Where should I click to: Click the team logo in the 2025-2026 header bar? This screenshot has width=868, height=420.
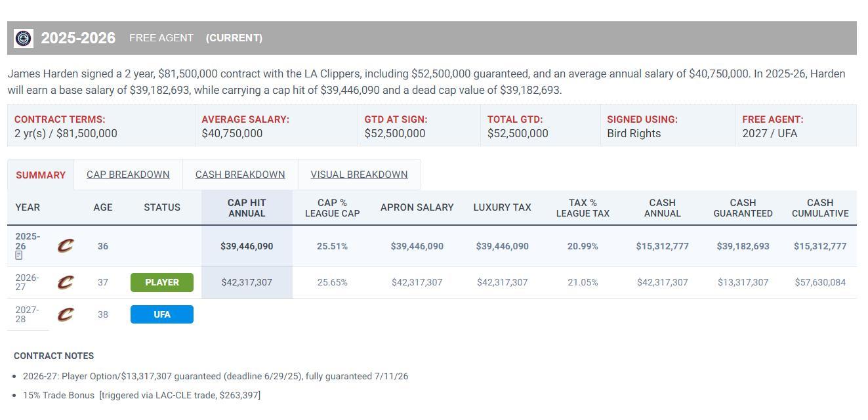(24, 38)
